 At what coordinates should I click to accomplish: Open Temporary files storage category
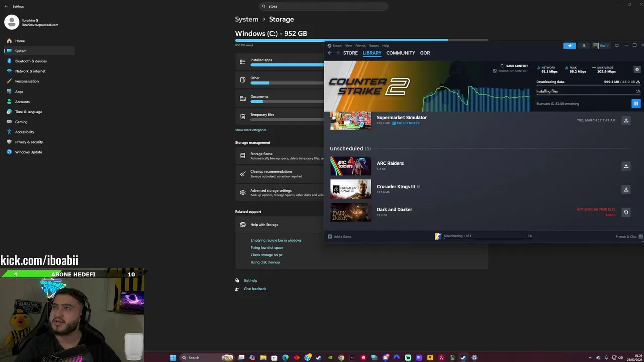click(x=280, y=116)
